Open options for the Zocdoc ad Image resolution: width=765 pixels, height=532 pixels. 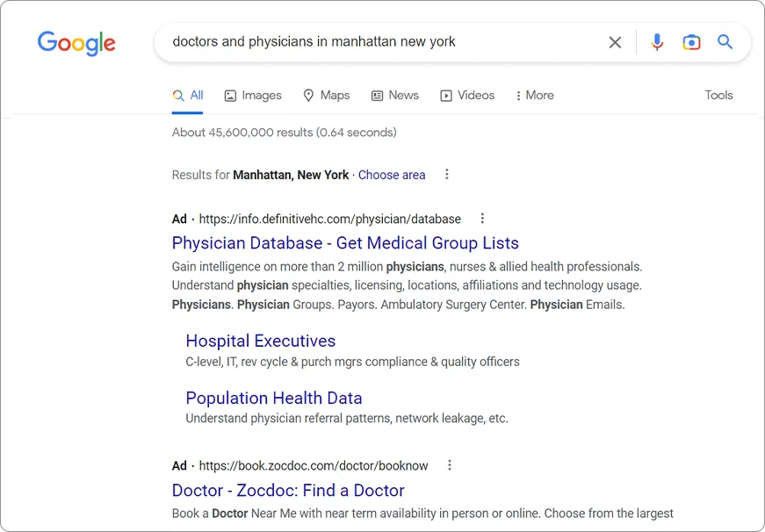[449, 464]
